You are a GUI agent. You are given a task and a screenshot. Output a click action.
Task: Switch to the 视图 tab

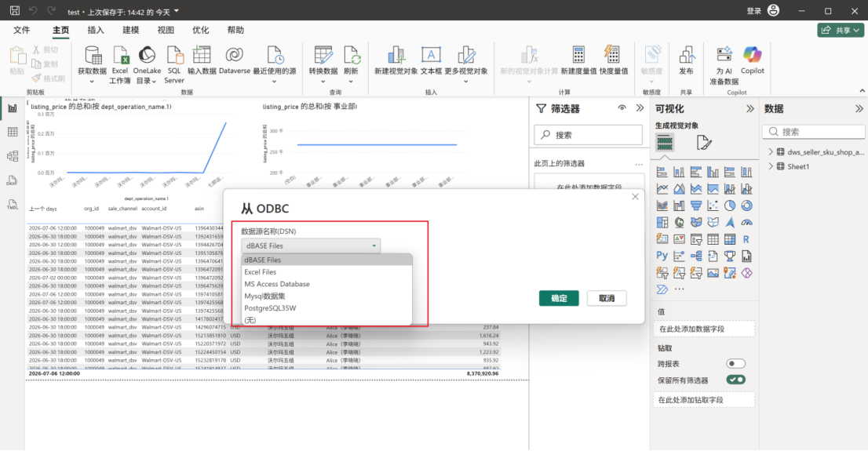click(166, 30)
